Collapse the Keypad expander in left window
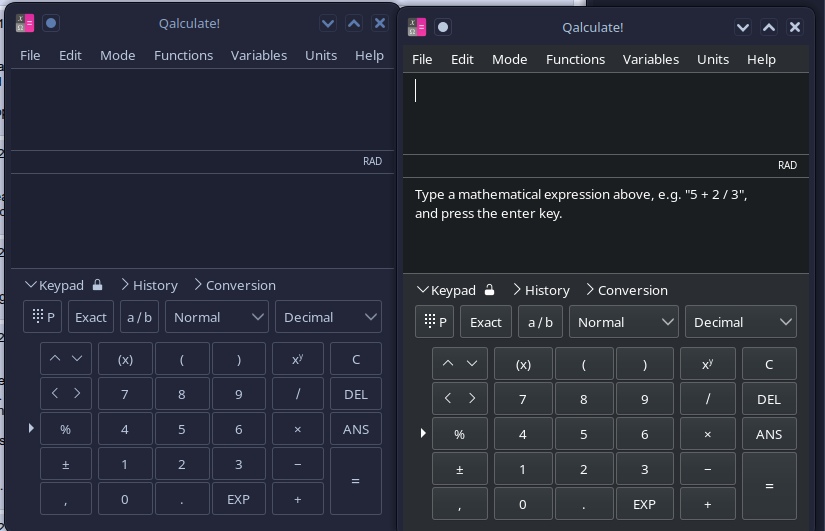825x531 pixels. (54, 285)
